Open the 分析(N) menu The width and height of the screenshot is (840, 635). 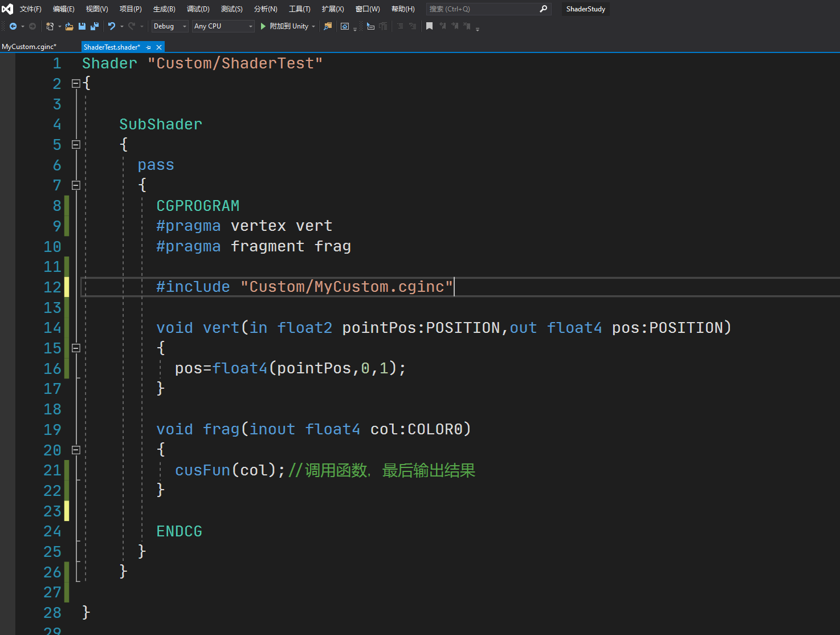point(266,9)
